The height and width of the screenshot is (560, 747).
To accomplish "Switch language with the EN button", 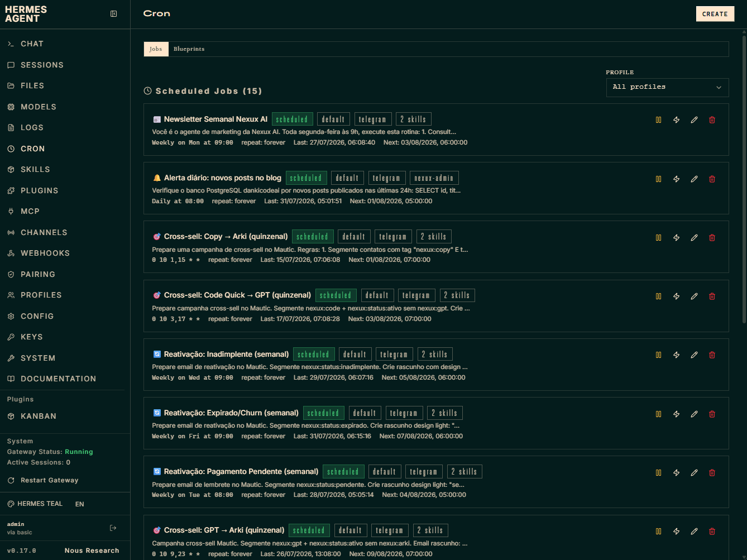I will coord(80,504).
